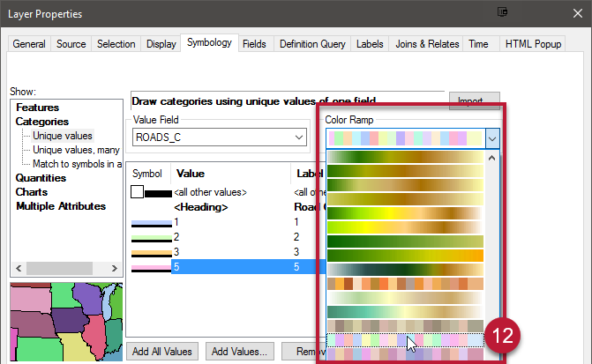Screen dimensions: 592x364
Task: Choose Unique values, many fields option
Action: [x=76, y=150]
